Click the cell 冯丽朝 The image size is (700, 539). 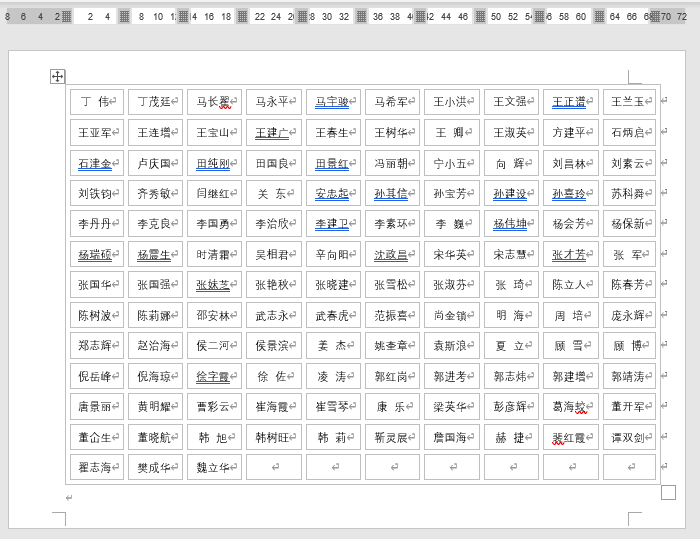click(392, 163)
